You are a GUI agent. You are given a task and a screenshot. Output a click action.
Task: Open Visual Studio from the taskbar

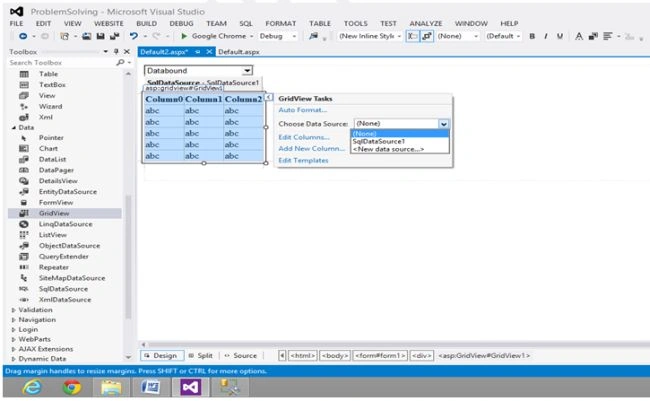point(191,387)
